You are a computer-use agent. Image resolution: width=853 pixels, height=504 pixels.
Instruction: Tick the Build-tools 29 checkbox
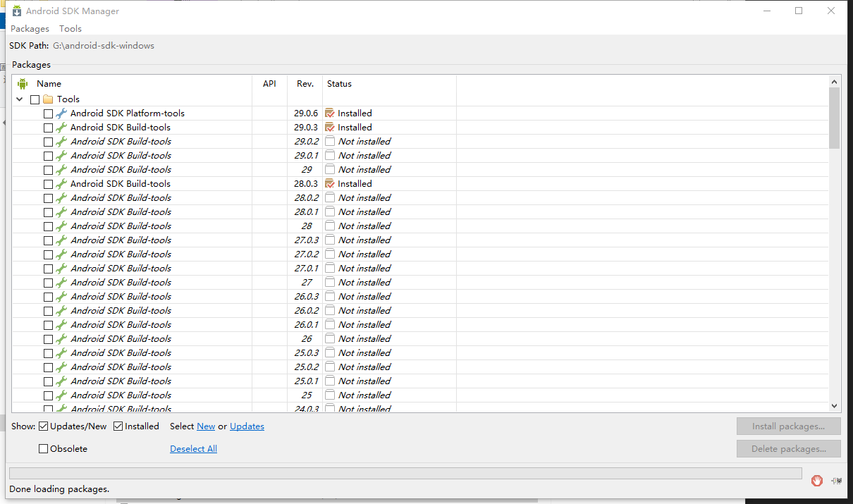[x=48, y=170]
